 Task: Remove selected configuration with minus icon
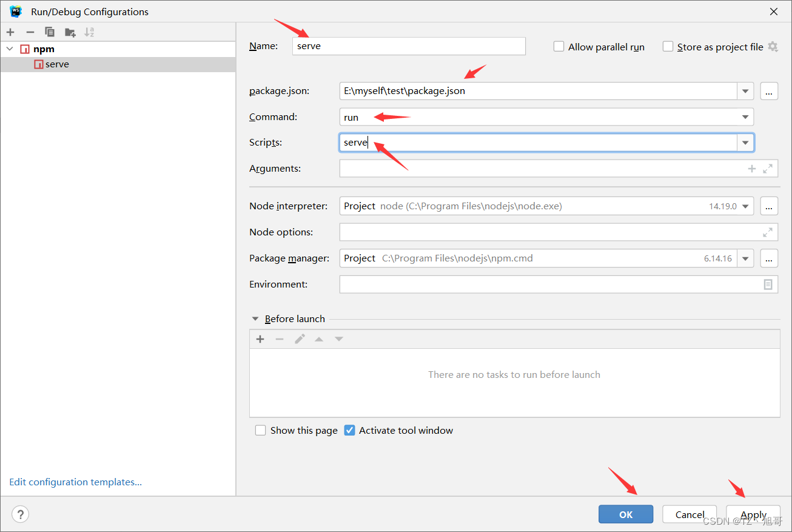pos(30,32)
